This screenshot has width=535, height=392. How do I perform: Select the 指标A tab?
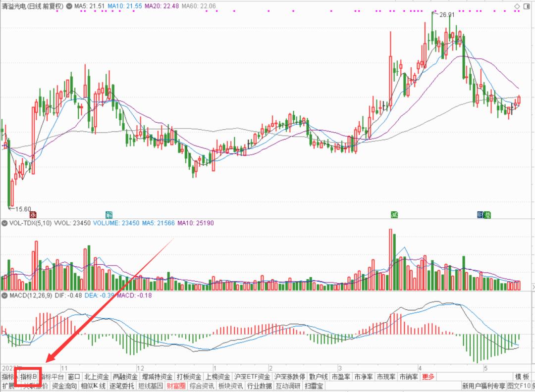(x=8, y=377)
